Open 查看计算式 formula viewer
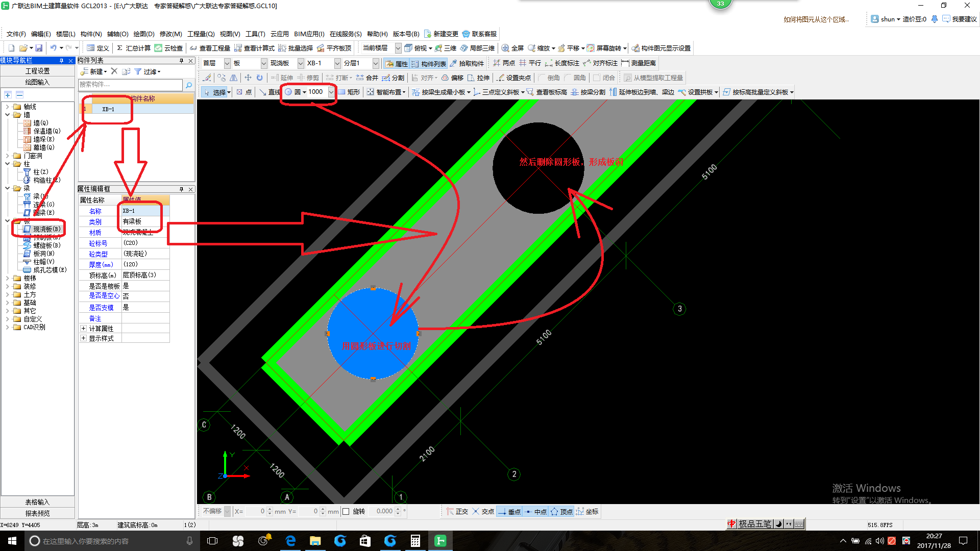 pos(254,48)
